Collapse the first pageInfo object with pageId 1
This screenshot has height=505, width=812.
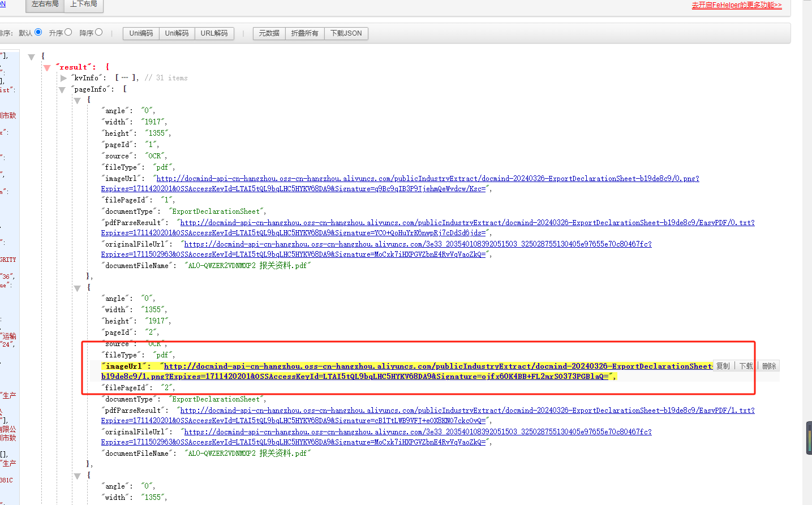tap(78, 101)
